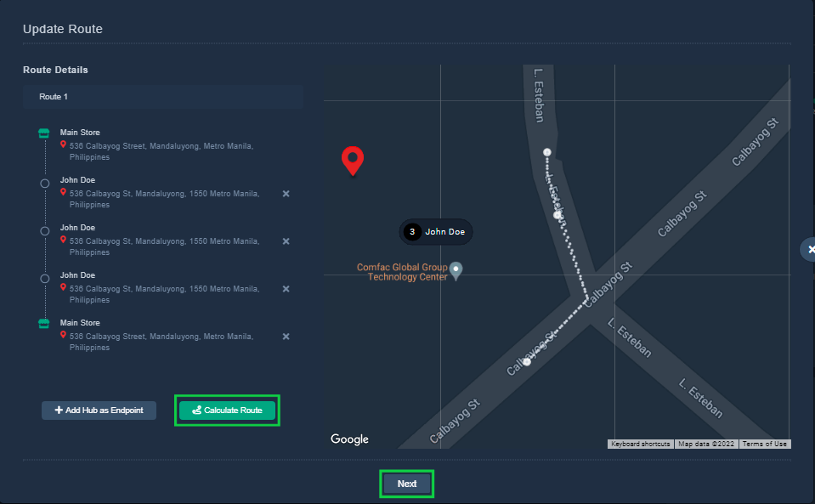Select the first John Doe stop circle
This screenshot has width=815, height=504.
(45, 184)
